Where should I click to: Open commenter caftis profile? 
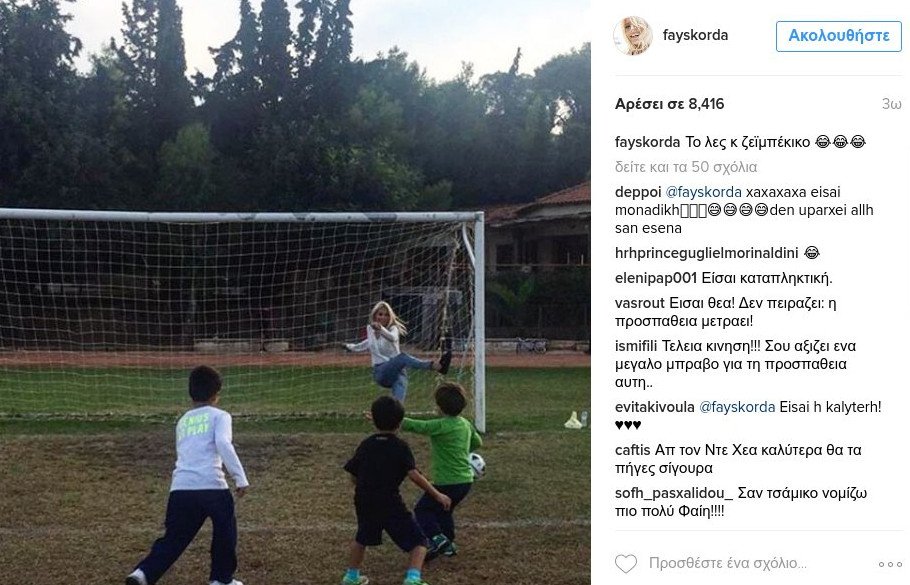[x=633, y=450]
